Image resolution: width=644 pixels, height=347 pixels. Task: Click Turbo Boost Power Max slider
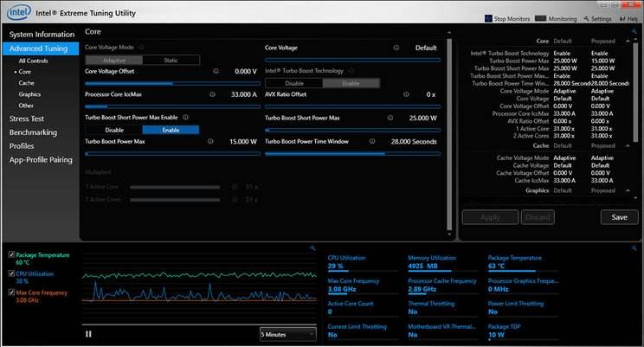[172, 153]
